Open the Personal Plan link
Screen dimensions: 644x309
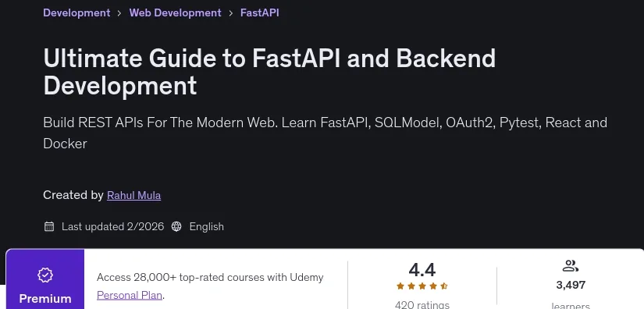coord(130,295)
